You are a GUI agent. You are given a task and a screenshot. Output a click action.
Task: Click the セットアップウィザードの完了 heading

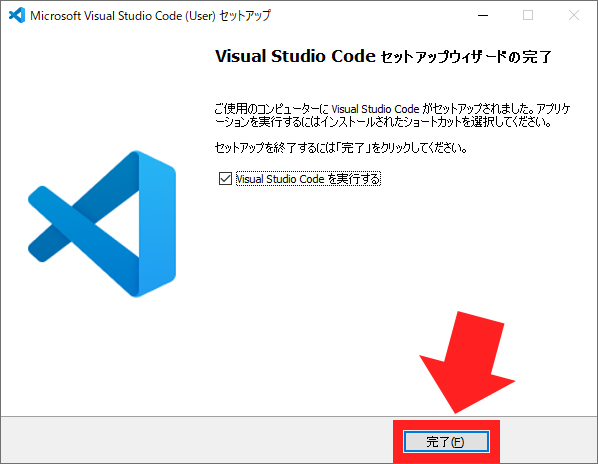coord(466,57)
